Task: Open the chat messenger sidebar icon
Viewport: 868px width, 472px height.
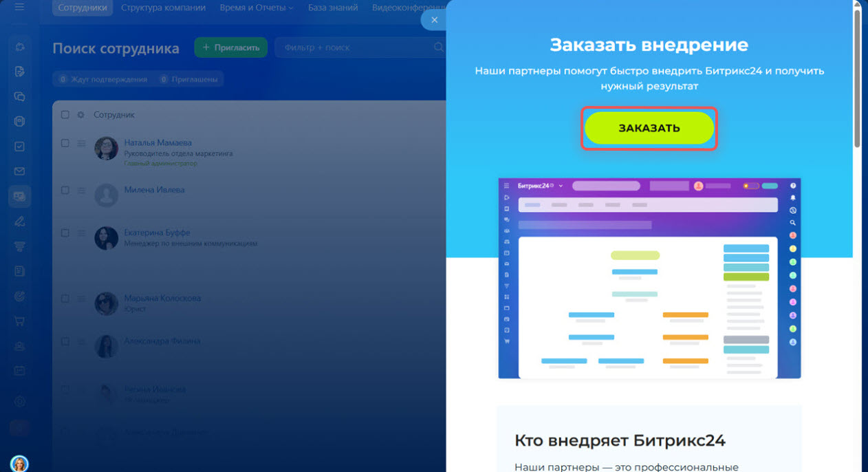Action: pyautogui.click(x=19, y=96)
